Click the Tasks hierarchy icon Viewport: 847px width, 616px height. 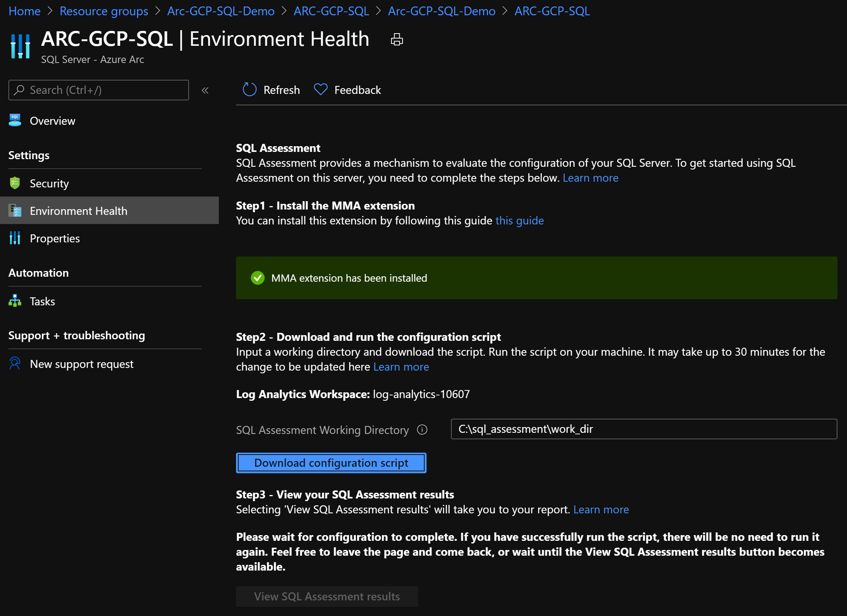click(x=15, y=301)
